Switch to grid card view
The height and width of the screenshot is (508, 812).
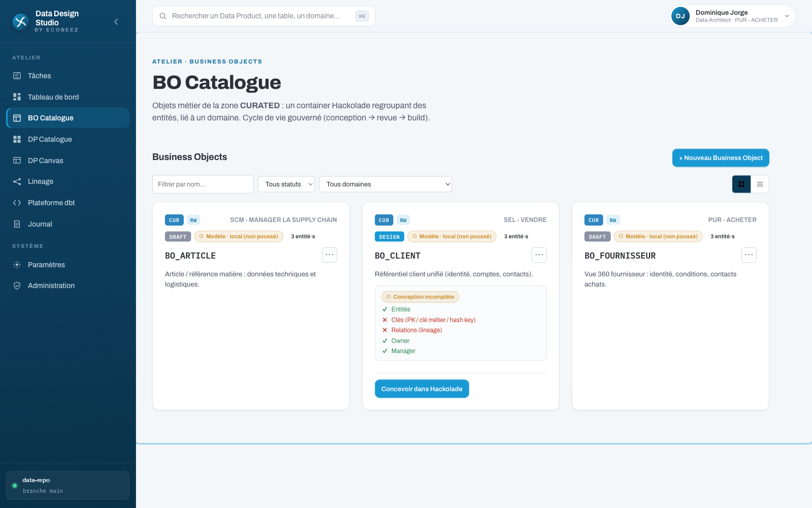(741, 184)
